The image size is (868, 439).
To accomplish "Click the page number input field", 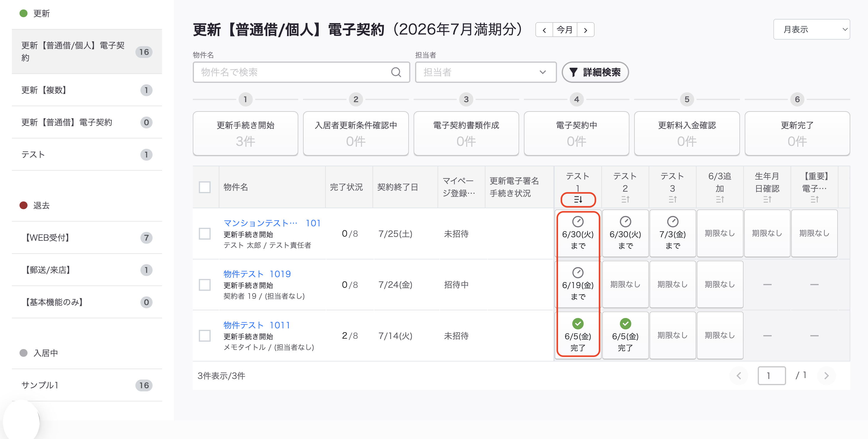I will click(772, 376).
